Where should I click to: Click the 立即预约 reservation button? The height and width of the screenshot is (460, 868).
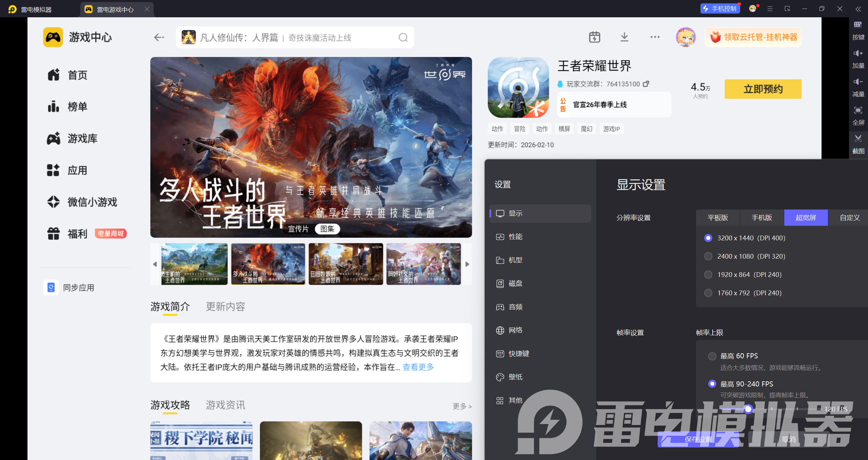763,89
